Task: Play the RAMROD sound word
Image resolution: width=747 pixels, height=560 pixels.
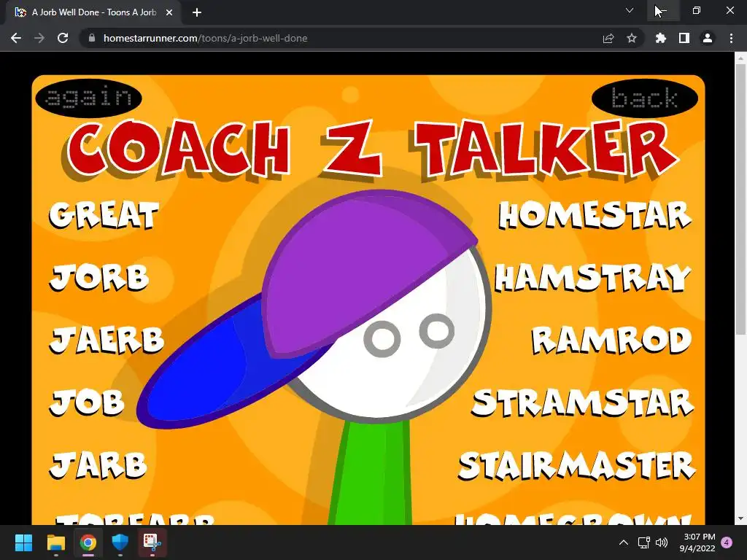Action: click(612, 340)
